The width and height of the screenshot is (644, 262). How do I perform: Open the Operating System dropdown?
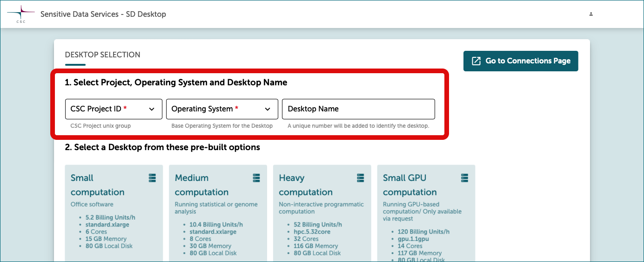click(222, 109)
